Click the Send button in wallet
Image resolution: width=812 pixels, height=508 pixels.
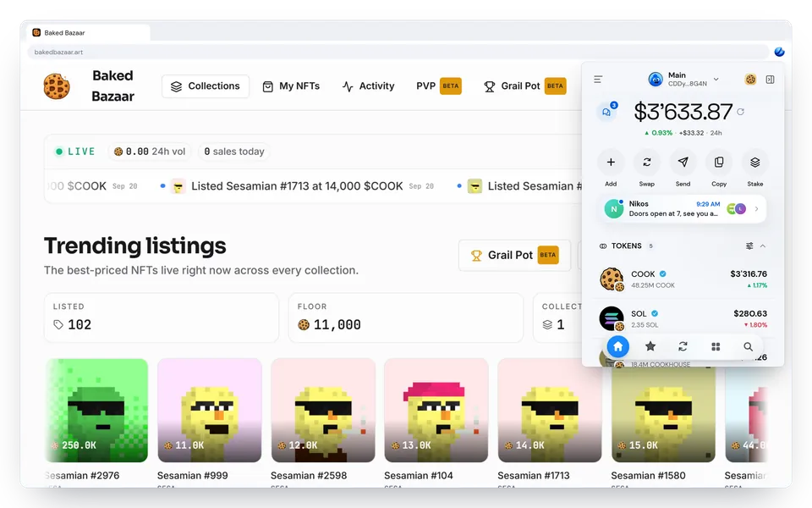click(x=683, y=168)
